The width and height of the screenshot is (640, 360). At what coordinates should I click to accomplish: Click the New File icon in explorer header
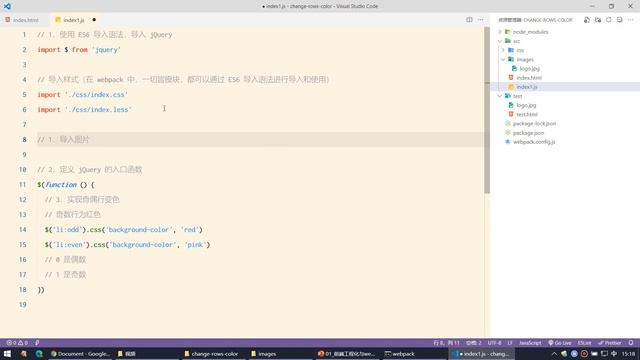587,20
